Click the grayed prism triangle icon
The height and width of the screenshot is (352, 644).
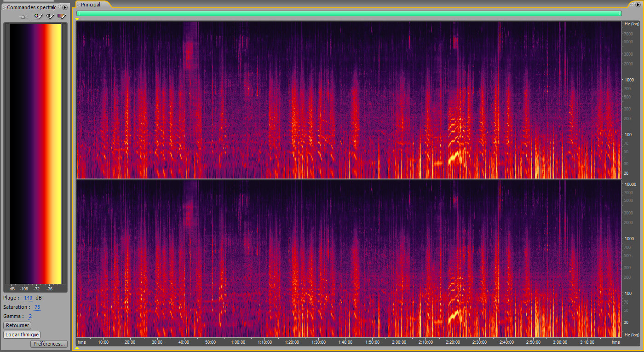[24, 17]
